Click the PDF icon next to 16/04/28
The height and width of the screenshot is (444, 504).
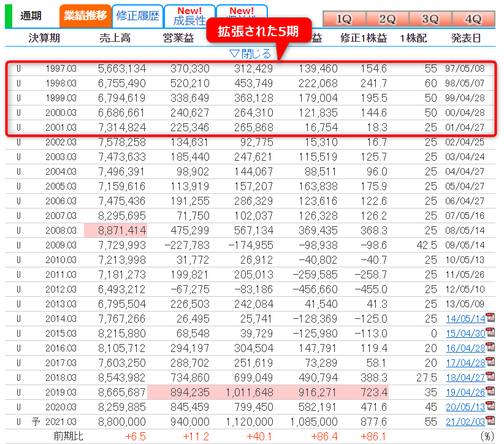pos(490,348)
